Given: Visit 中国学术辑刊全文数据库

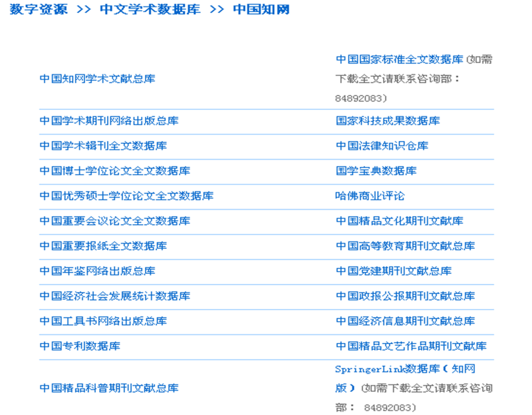Looking at the screenshot, I should point(103,146).
